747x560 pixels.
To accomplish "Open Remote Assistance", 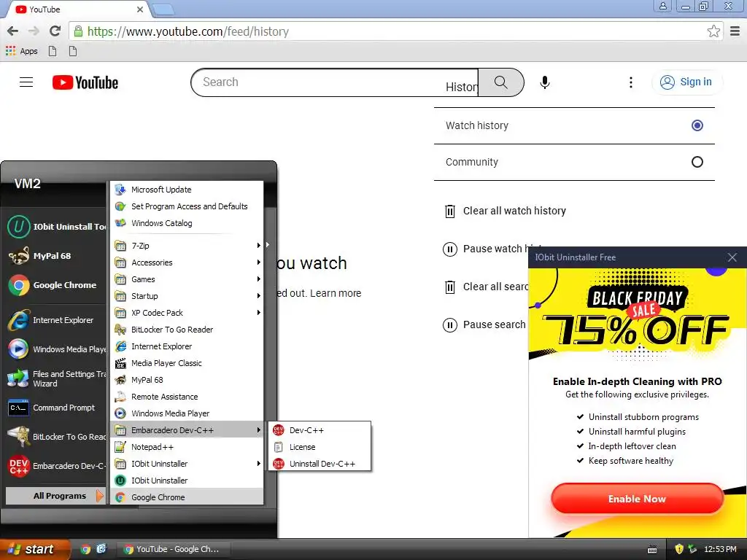I will pos(187,397).
